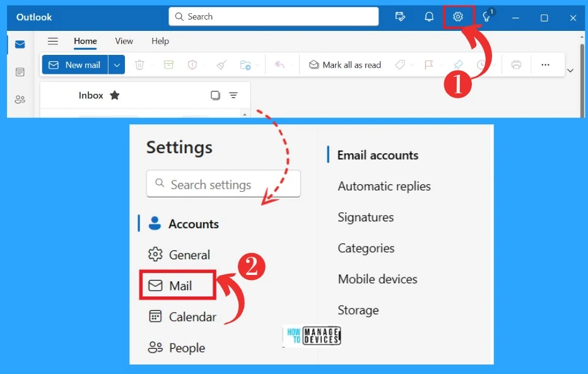Select the Help tab
Viewport: 588px width, 374px height.
point(160,41)
